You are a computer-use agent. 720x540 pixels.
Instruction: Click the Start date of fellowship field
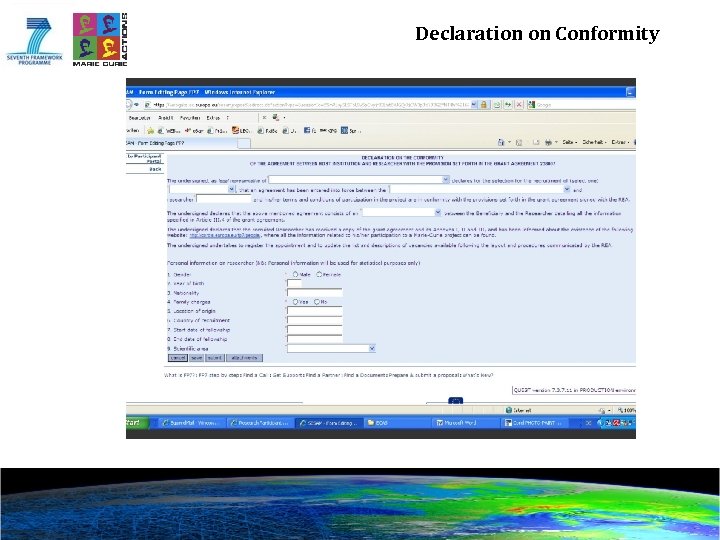click(315, 330)
